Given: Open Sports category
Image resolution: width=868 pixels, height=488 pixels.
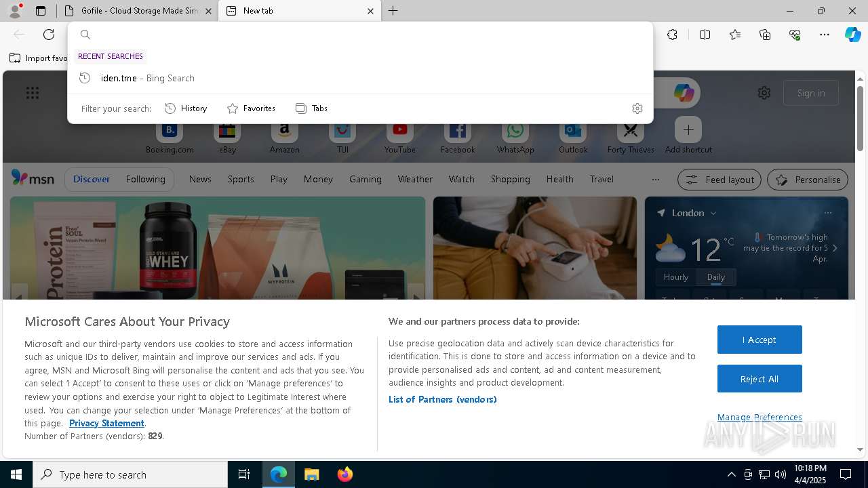Looking at the screenshot, I should (x=241, y=180).
